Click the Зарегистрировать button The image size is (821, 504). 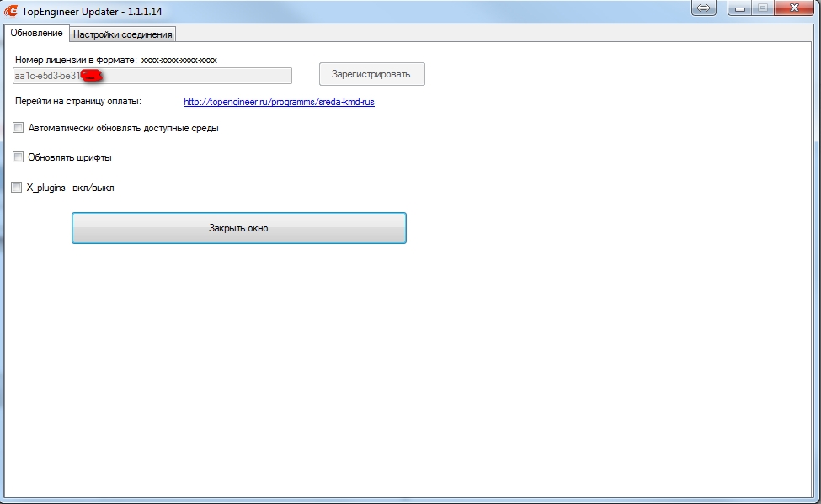tap(371, 74)
